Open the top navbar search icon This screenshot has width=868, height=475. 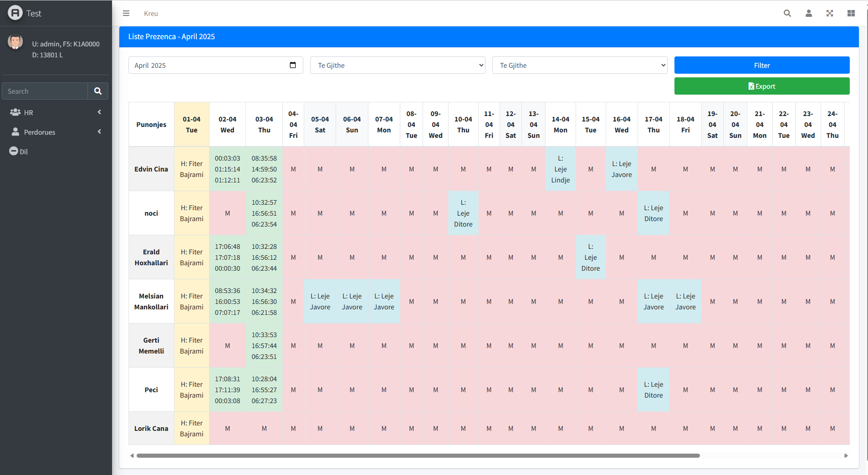(x=787, y=13)
